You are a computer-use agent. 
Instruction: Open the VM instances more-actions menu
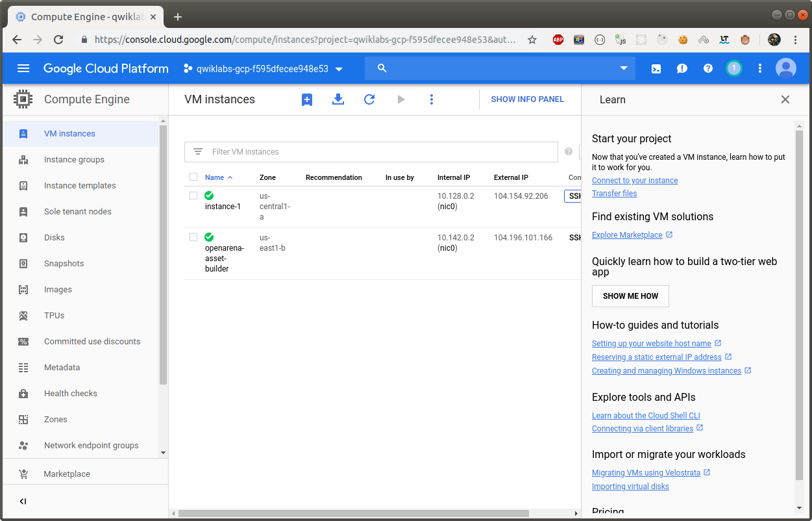click(432, 99)
